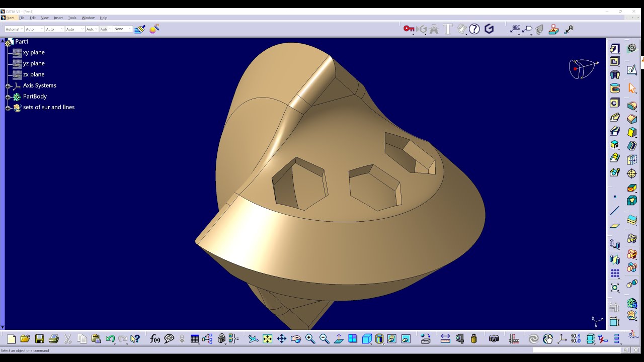The width and height of the screenshot is (644, 362).
Task: Open the Insert menu
Action: click(x=58, y=18)
